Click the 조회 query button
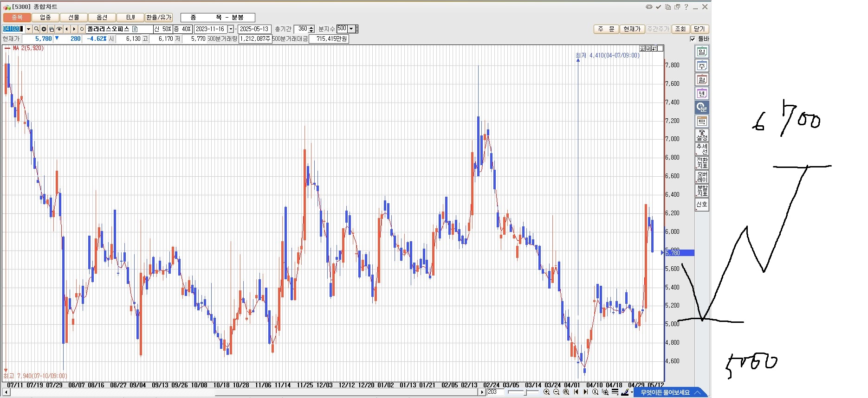Image resolution: width=868 pixels, height=398 pixels. pyautogui.click(x=680, y=29)
